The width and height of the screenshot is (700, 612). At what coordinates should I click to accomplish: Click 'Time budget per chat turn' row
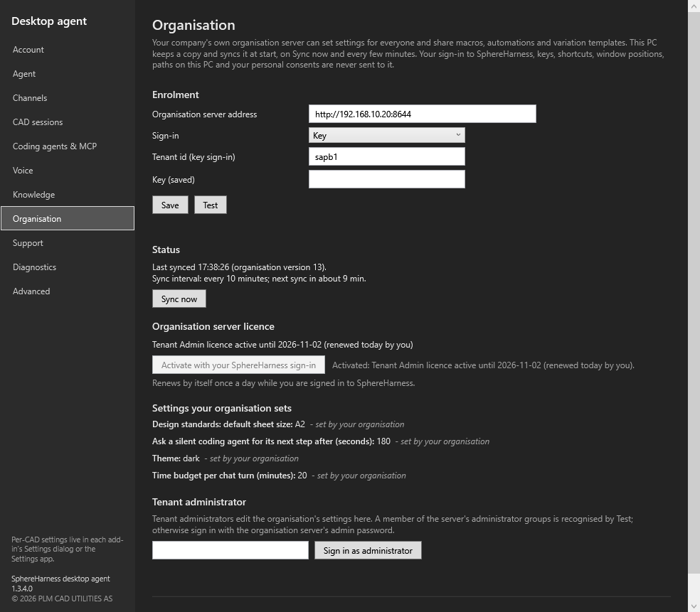coord(279,476)
